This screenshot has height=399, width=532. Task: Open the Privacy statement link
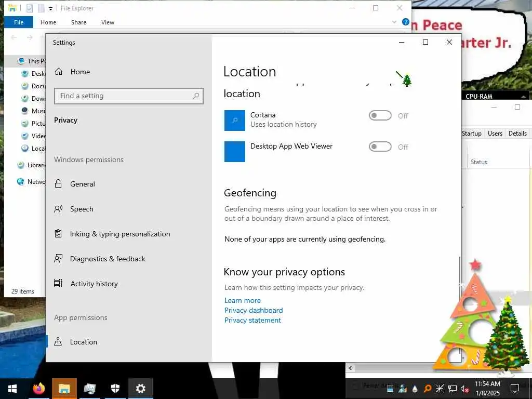click(253, 320)
